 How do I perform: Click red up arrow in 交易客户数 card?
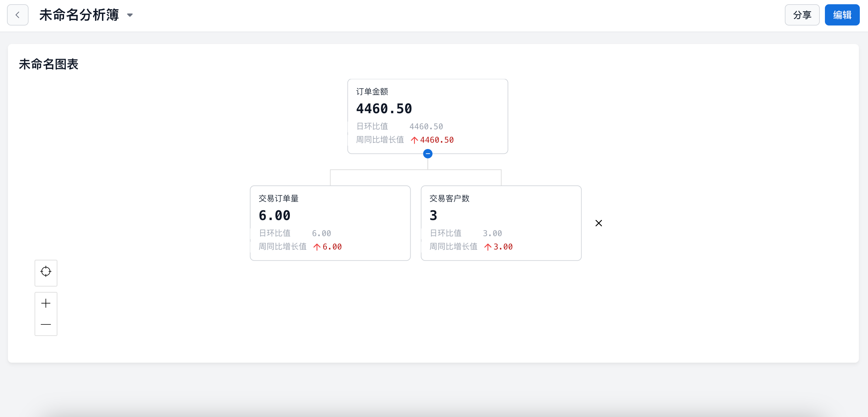488,247
